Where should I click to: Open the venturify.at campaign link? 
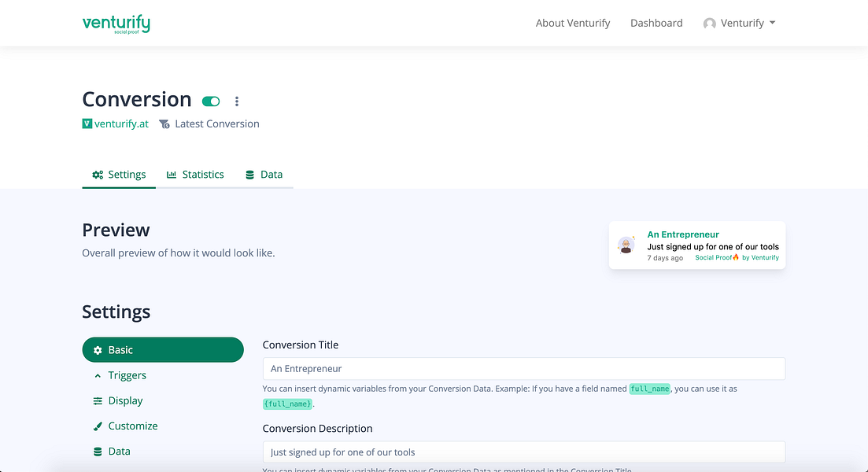121,124
